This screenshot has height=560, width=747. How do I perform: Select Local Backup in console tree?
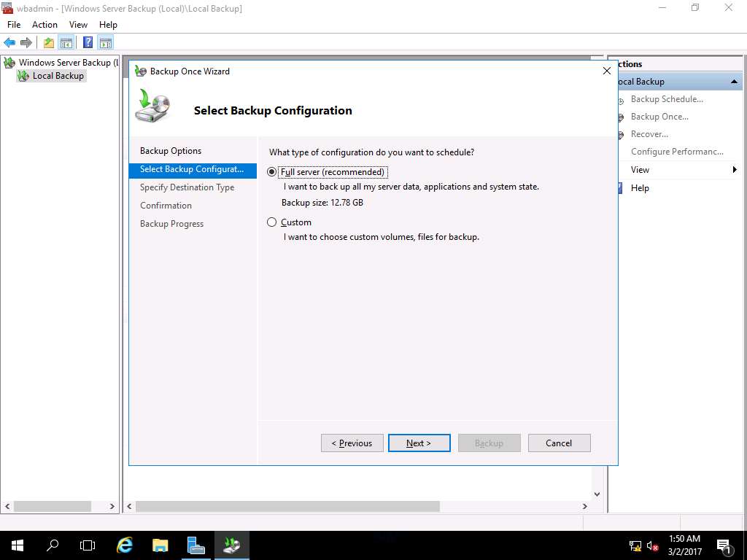58,76
